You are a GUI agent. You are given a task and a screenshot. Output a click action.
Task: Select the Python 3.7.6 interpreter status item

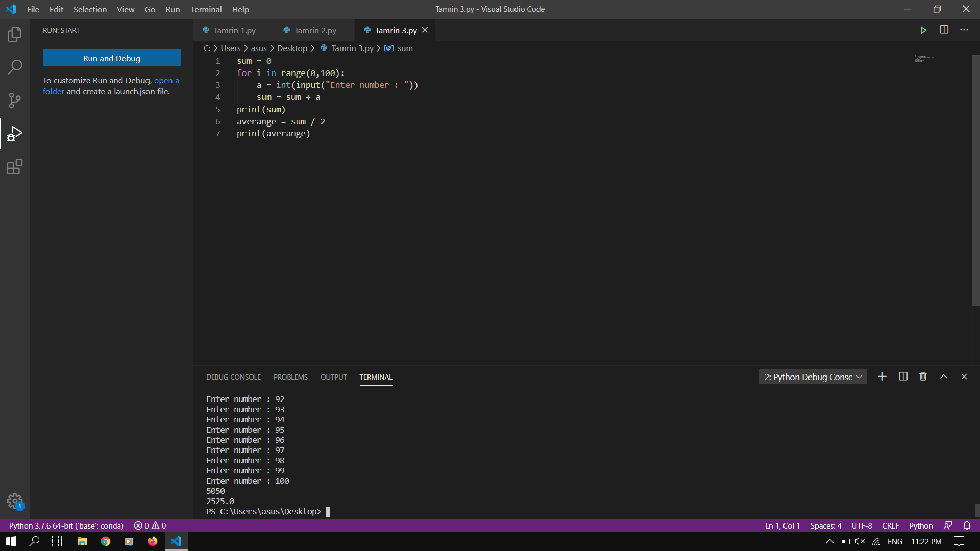(x=66, y=525)
